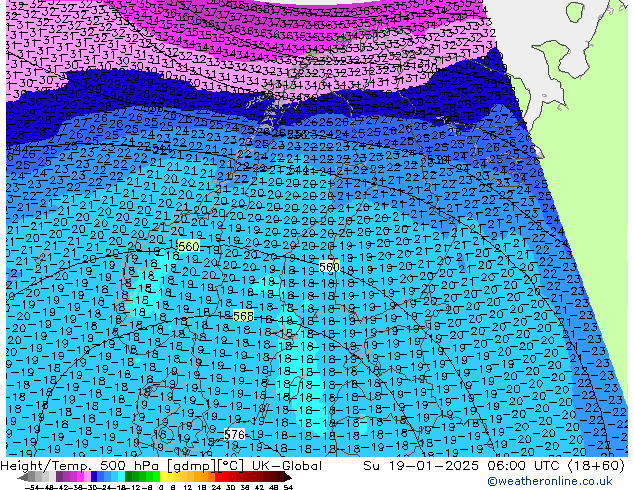
Task: Click the UK-Global model name text
Action: (287, 466)
